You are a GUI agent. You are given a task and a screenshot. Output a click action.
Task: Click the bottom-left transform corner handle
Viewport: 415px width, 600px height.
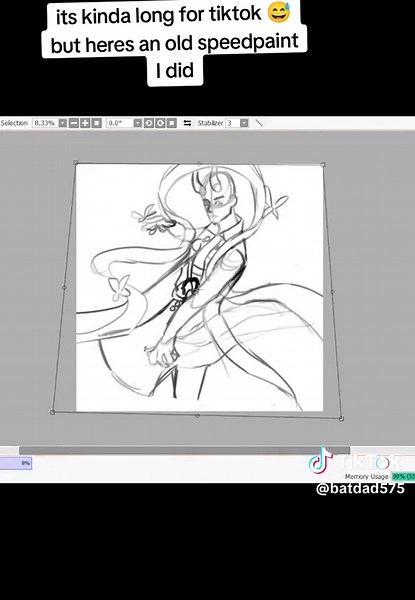tap(52, 412)
